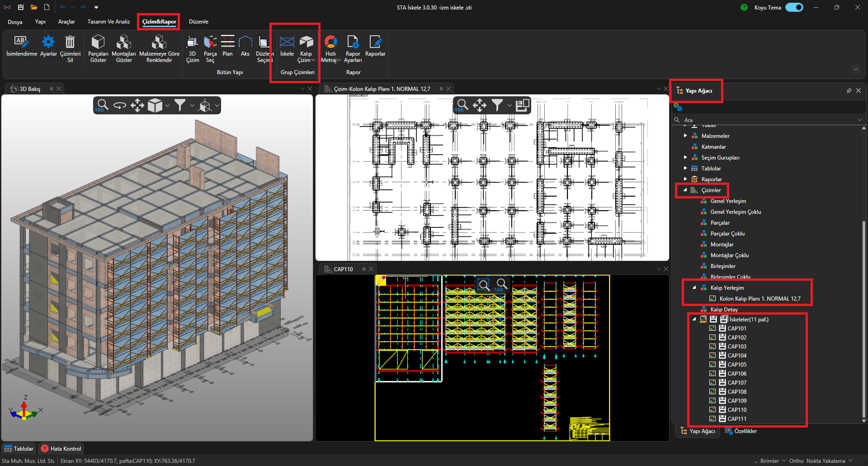Expand the Malzemeler tree node
This screenshot has height=466, width=868.
click(x=685, y=136)
